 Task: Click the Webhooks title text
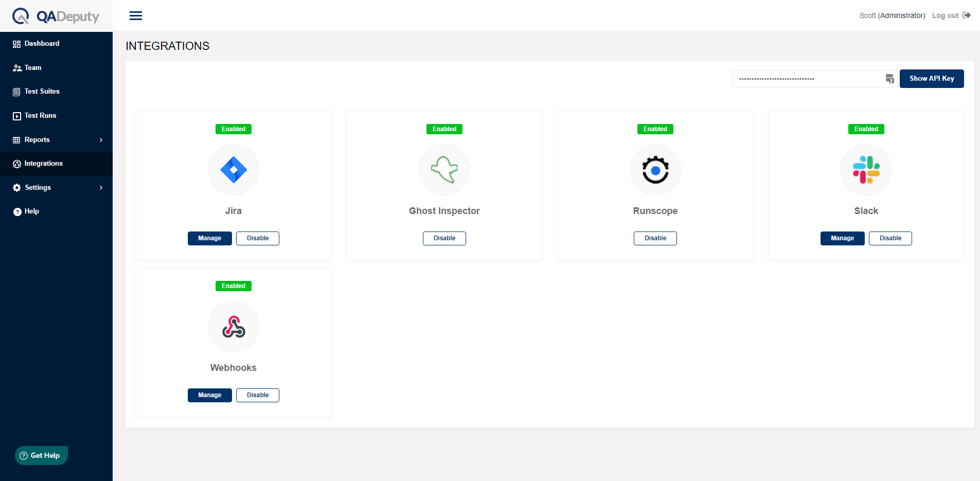[234, 368]
